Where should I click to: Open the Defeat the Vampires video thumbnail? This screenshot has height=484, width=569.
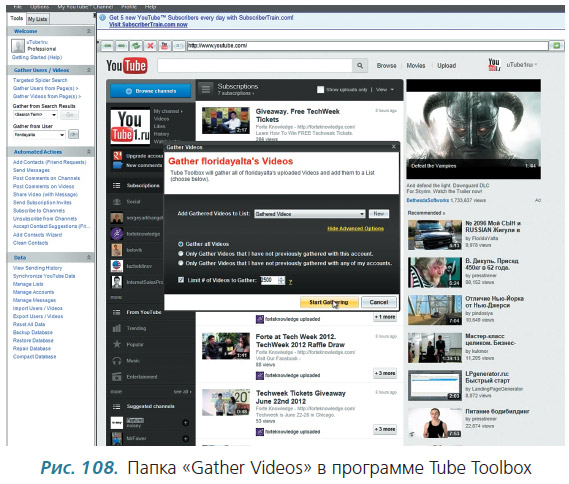(x=474, y=129)
